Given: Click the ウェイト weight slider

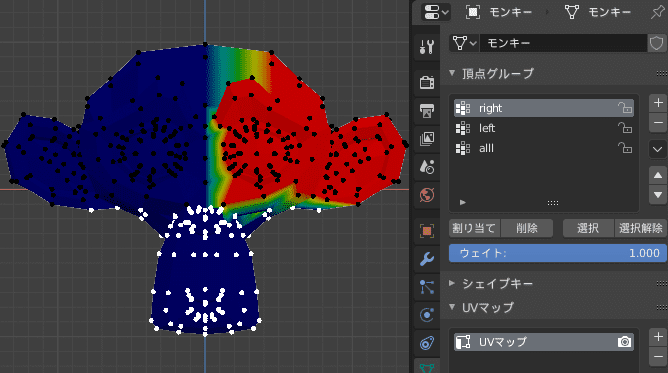Looking at the screenshot, I should 558,253.
